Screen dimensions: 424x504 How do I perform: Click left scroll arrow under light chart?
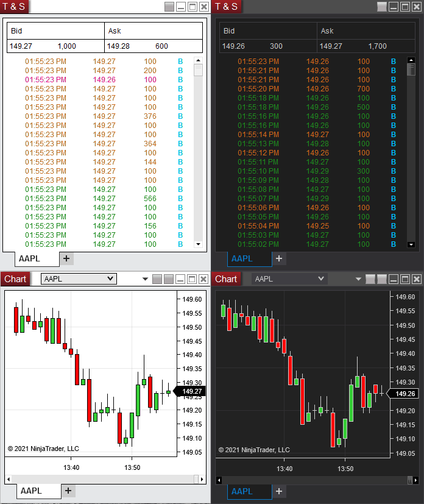coord(9,479)
